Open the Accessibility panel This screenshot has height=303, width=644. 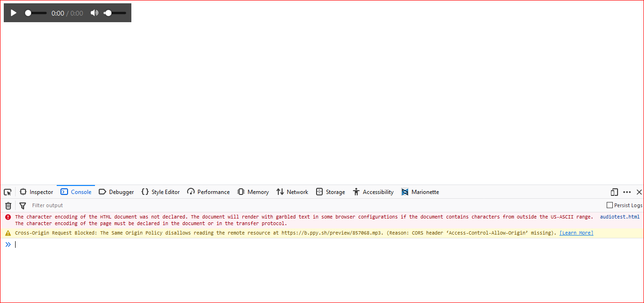coord(373,192)
